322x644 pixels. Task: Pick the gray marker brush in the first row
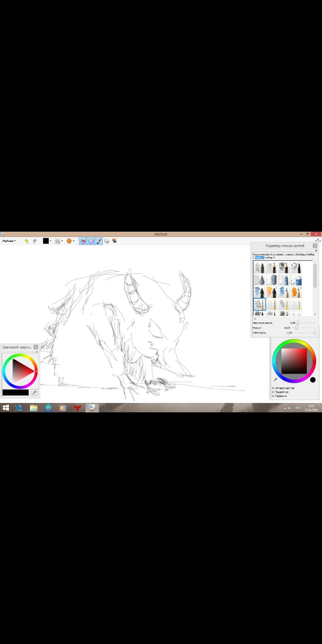click(259, 267)
